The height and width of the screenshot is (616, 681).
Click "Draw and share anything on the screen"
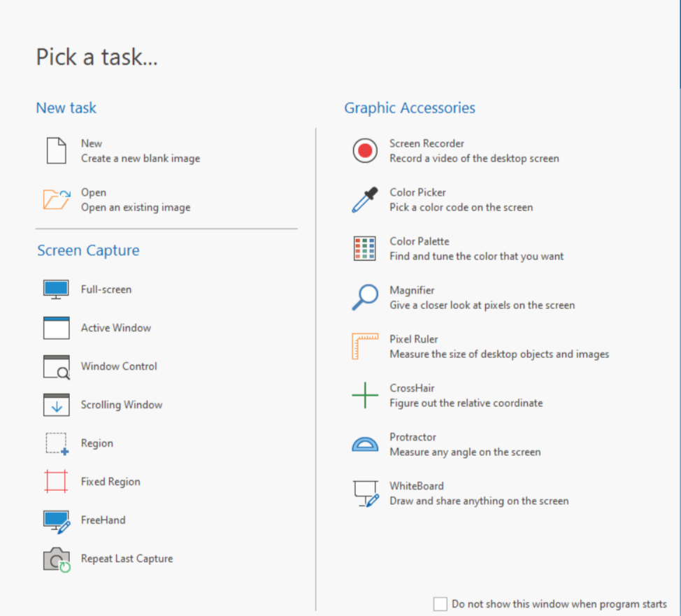pyautogui.click(x=479, y=501)
